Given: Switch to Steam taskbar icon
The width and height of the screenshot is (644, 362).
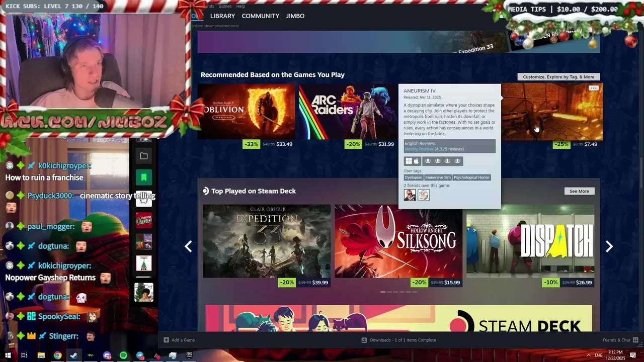Looking at the screenshot, I should pyautogui.click(x=73, y=355).
